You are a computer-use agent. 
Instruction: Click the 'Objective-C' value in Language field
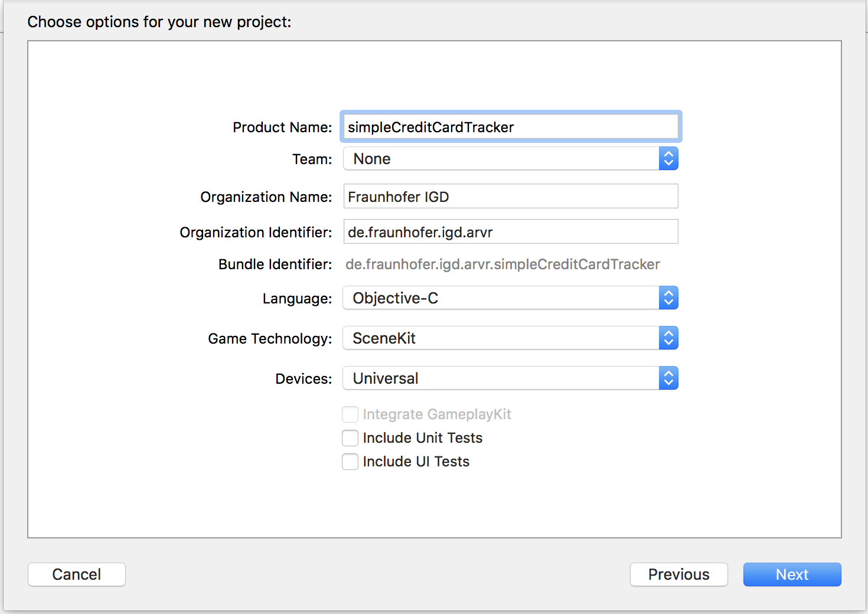(x=396, y=298)
